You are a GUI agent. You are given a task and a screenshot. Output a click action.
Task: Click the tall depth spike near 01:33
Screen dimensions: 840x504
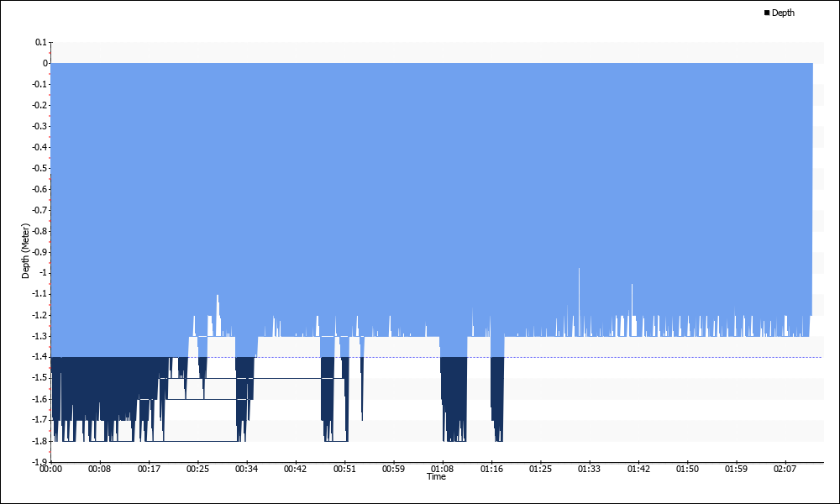(579, 302)
